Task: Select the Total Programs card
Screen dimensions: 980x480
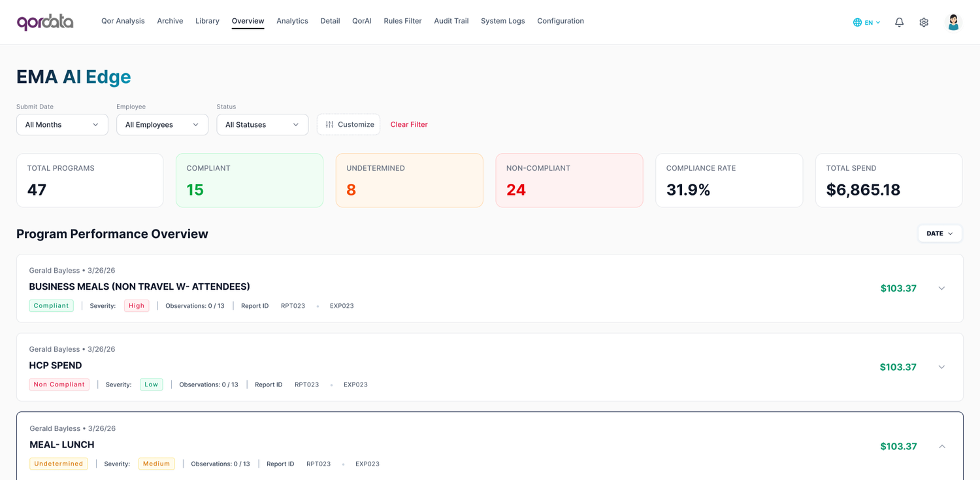Action: [x=90, y=180]
